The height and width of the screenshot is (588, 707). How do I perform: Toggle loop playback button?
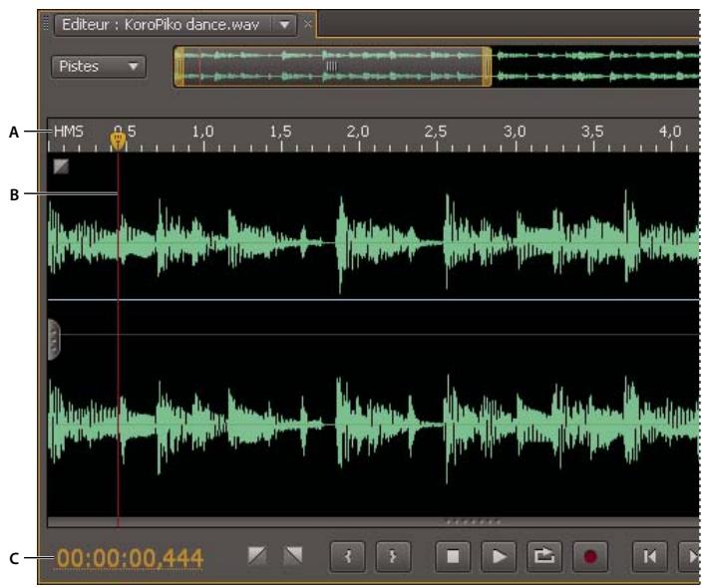tap(544, 557)
